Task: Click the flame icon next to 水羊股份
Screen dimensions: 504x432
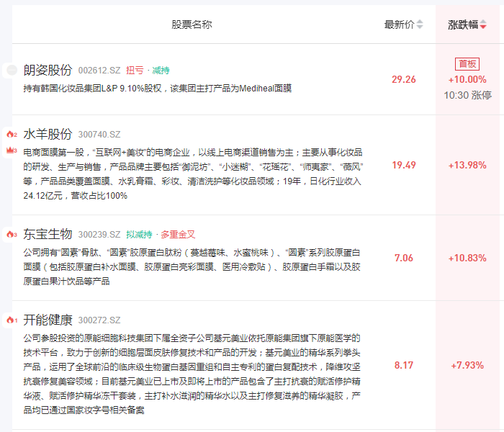Action: tap(12, 135)
